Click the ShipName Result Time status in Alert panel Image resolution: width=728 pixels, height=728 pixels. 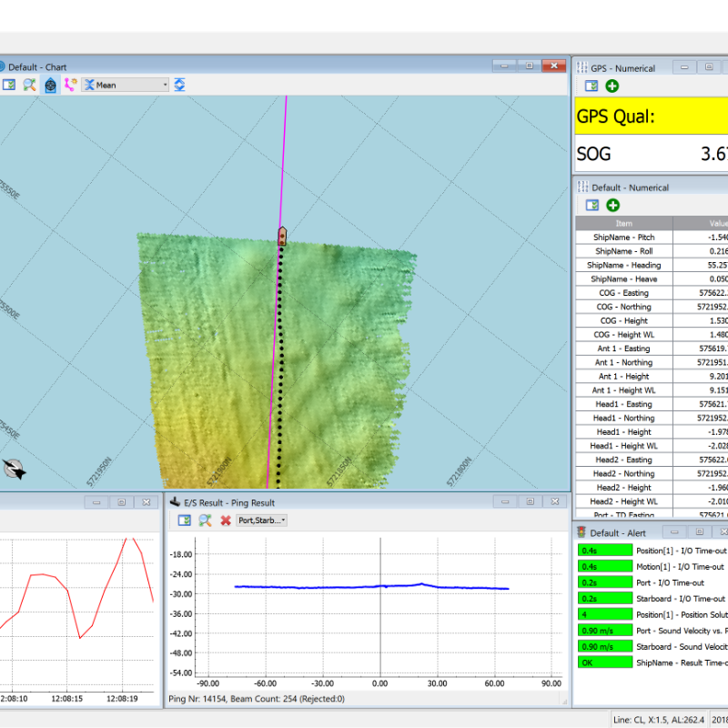603,662
